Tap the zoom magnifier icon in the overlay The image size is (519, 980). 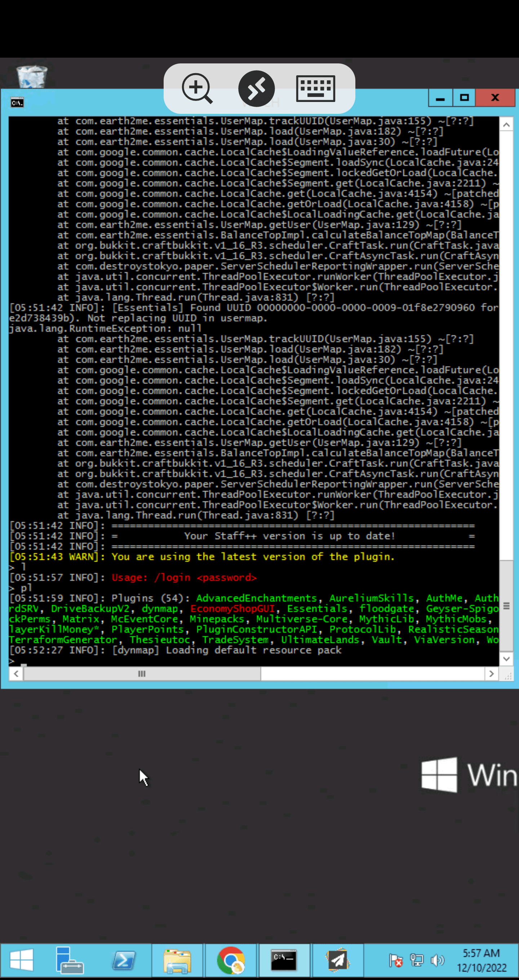point(197,89)
